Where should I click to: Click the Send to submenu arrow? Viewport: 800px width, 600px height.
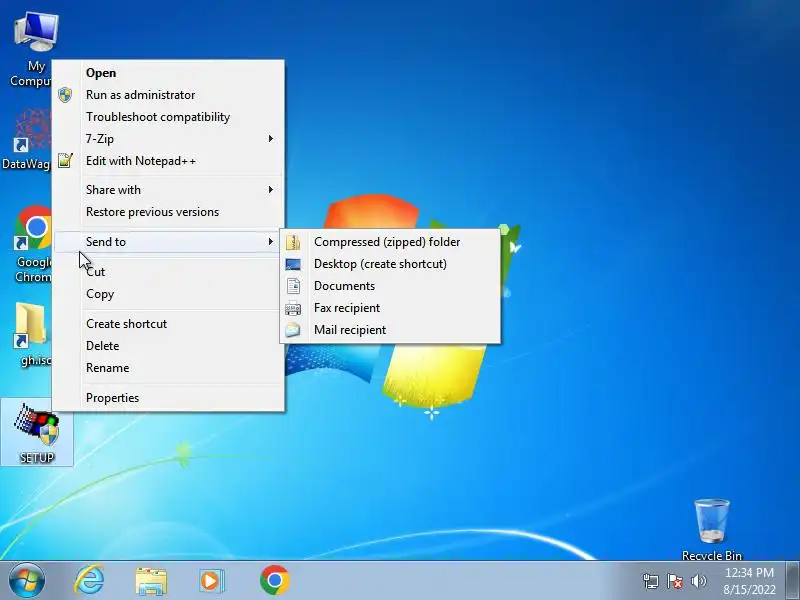point(271,241)
